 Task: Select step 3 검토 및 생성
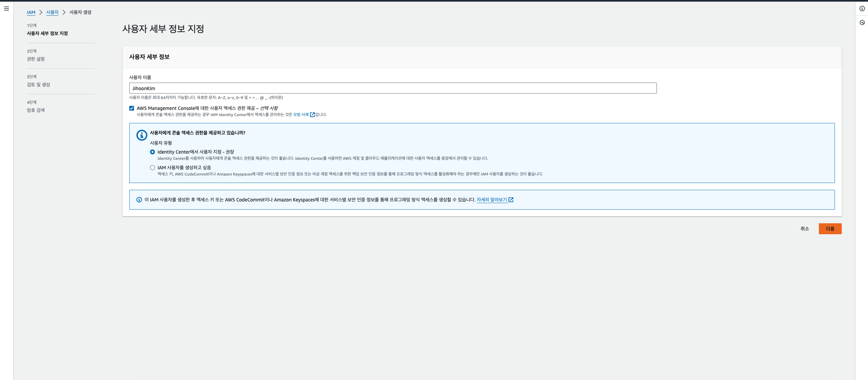(x=39, y=85)
